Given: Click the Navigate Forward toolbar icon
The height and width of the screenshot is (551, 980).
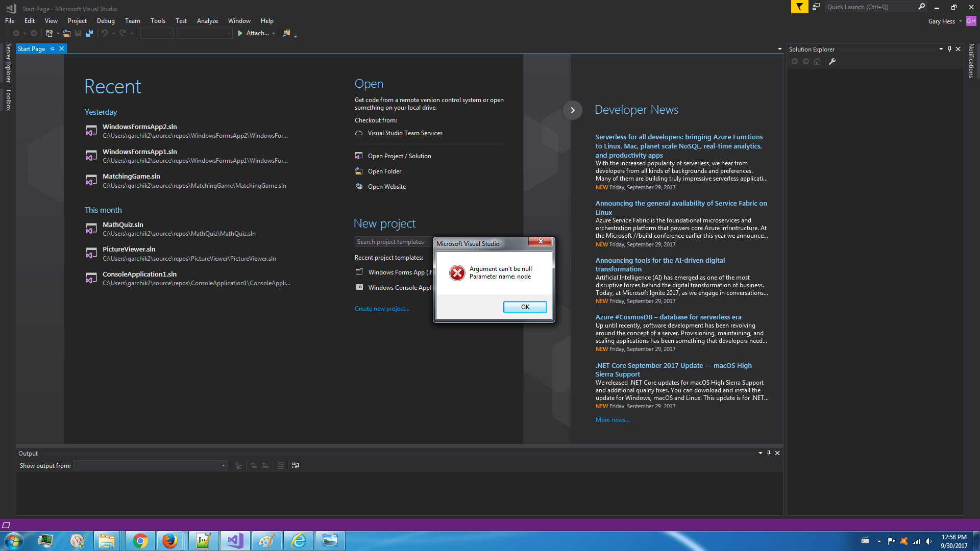Looking at the screenshot, I should [34, 33].
